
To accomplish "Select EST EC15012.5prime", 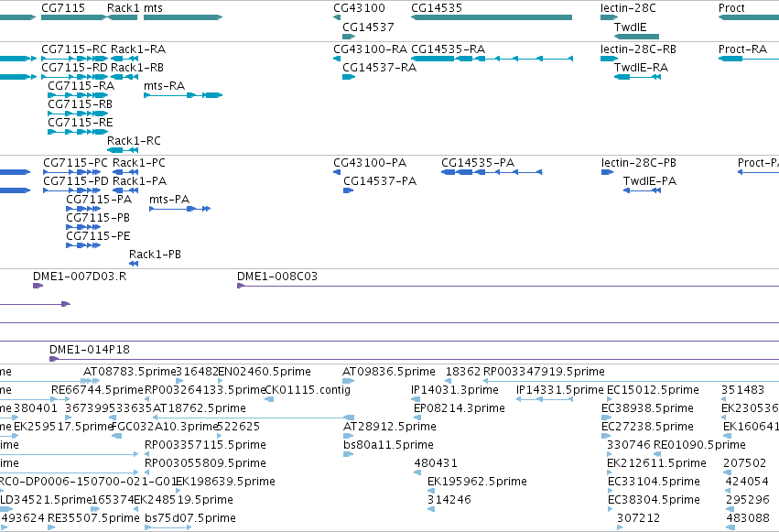I will (x=654, y=390).
